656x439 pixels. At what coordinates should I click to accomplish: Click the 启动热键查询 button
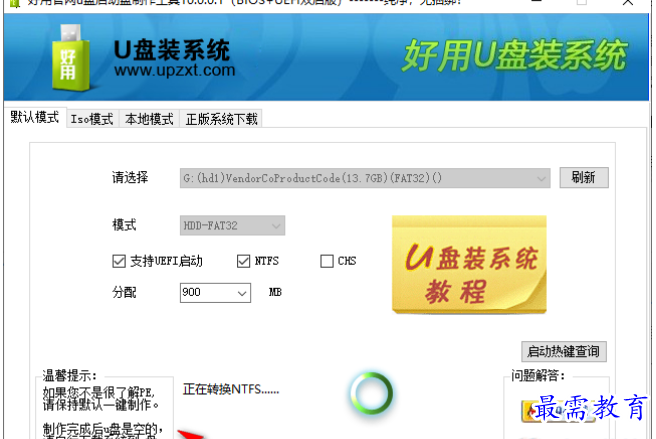click(x=564, y=351)
